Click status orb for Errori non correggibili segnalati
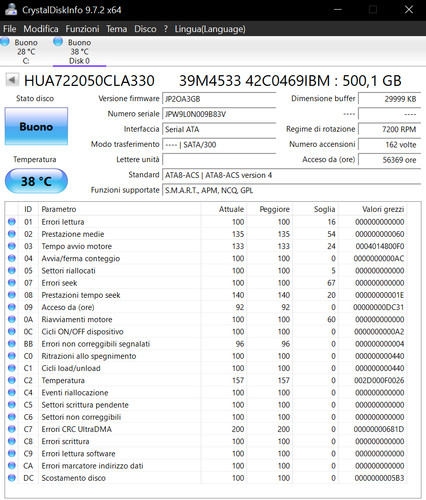The height and width of the screenshot is (500, 426). pos(12,344)
